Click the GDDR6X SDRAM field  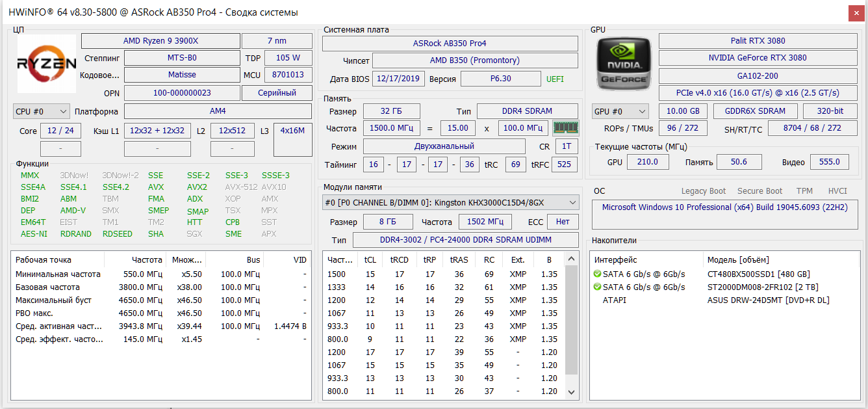tap(755, 111)
